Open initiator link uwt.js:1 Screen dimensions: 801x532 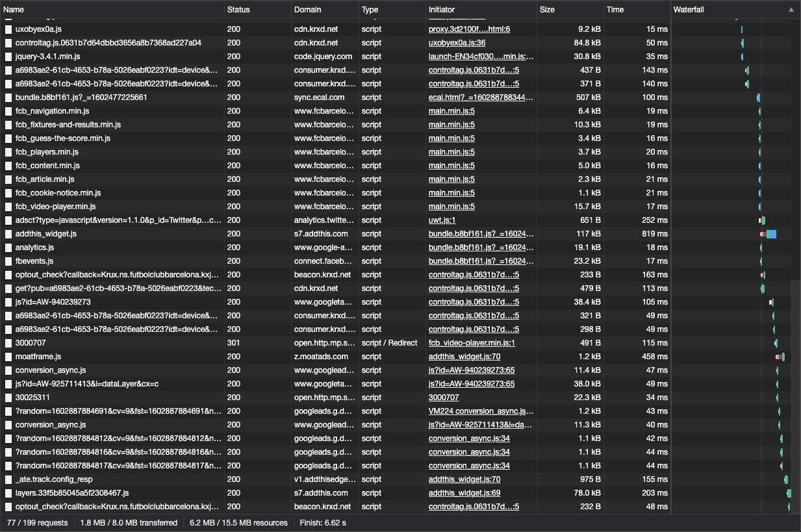tap(442, 220)
